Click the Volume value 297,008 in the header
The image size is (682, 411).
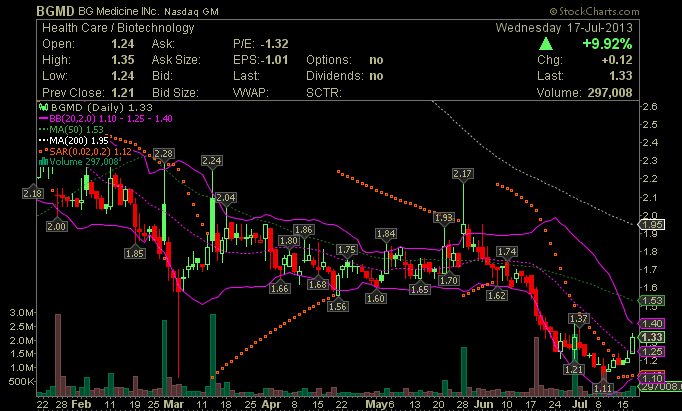610,93
